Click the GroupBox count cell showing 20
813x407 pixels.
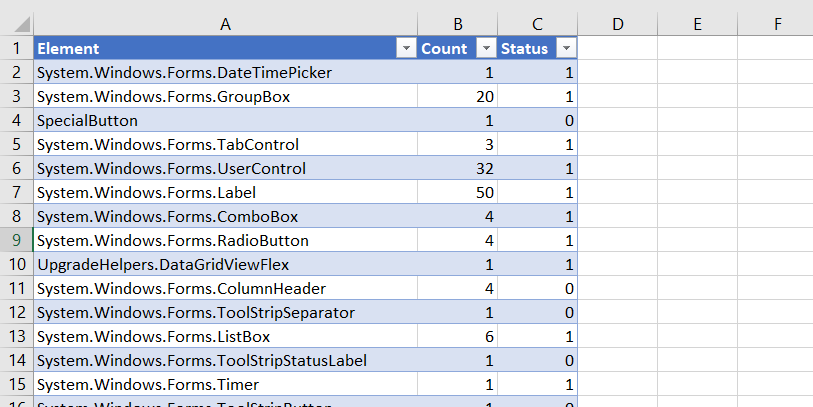point(457,96)
